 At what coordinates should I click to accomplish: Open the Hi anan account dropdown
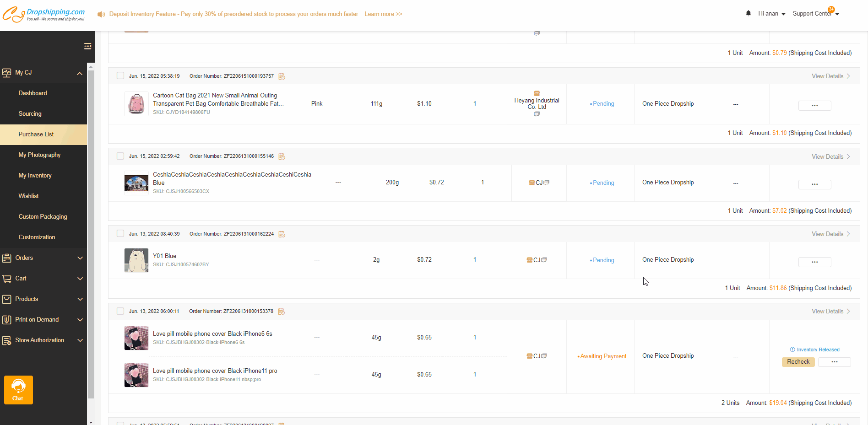pos(771,14)
